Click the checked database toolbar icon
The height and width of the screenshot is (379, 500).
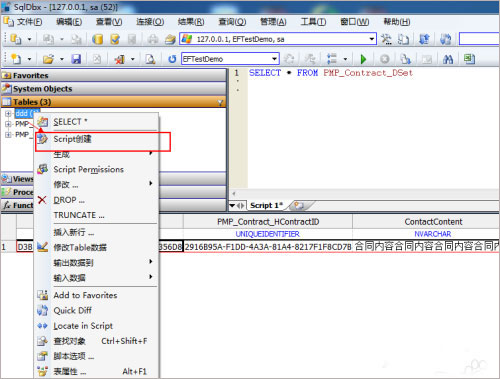click(115, 39)
